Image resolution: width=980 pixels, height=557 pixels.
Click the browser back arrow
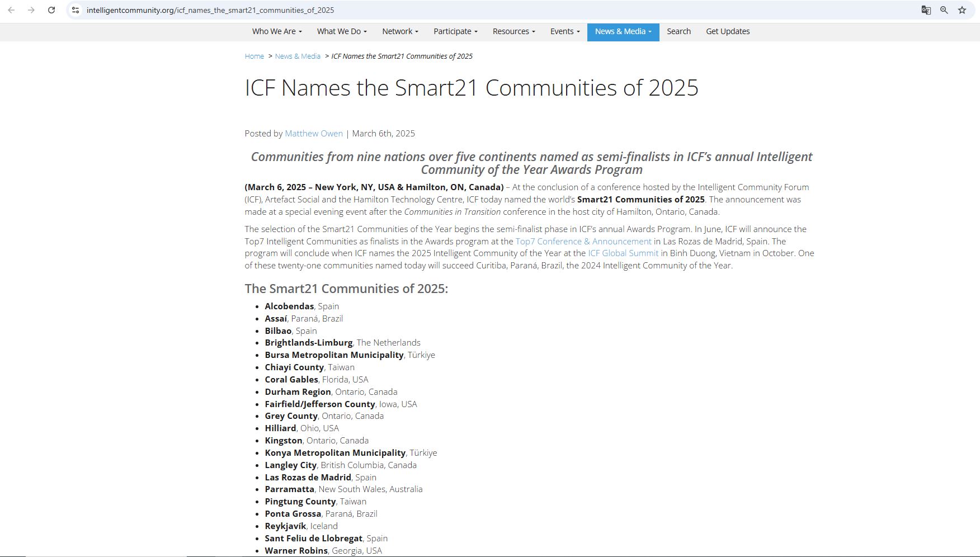11,10
